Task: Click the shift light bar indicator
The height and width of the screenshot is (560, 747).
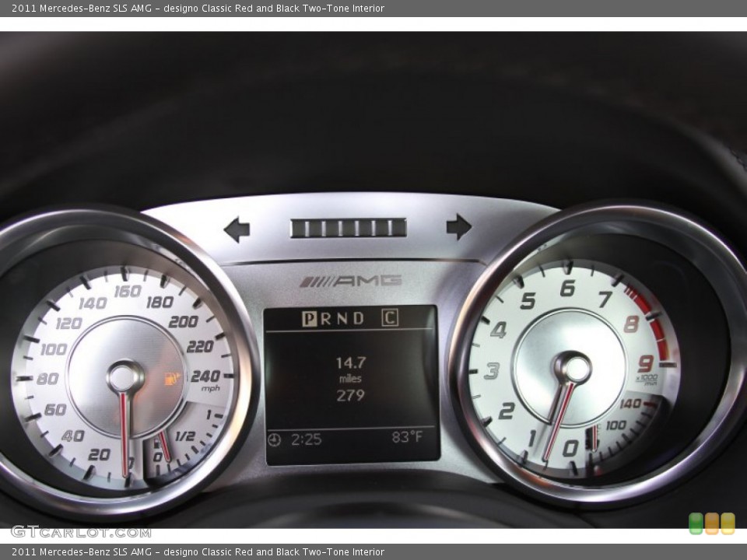Action: (x=349, y=228)
